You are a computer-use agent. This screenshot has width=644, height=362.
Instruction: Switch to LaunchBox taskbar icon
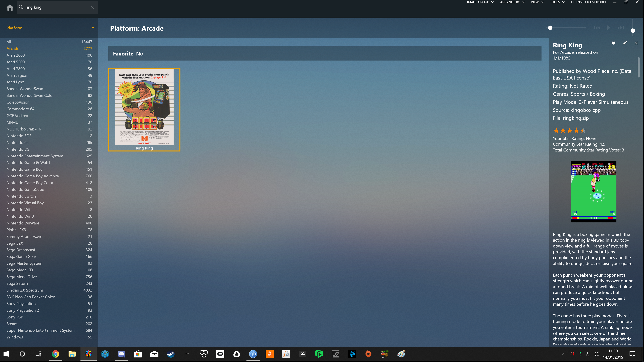tap(89, 354)
